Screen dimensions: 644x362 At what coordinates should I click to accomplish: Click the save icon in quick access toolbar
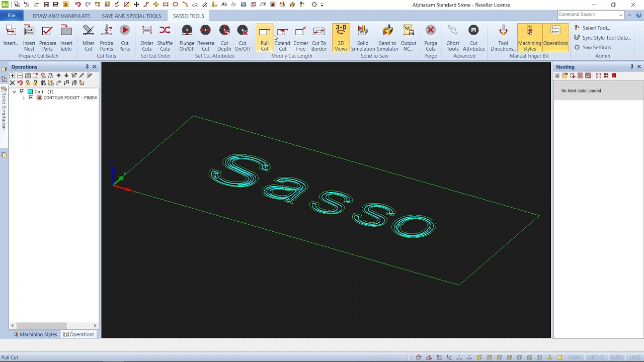46,5
